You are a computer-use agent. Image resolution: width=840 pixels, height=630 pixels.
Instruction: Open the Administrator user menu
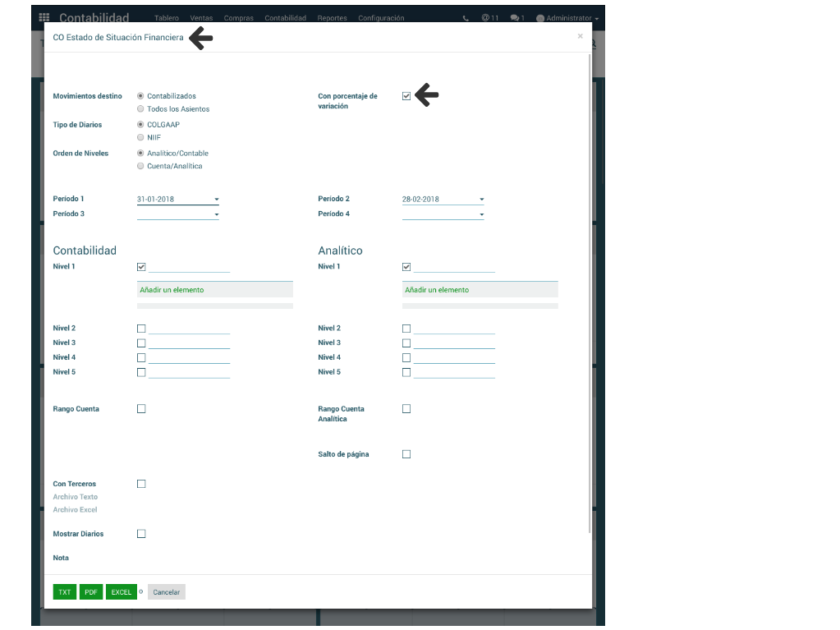pos(567,18)
